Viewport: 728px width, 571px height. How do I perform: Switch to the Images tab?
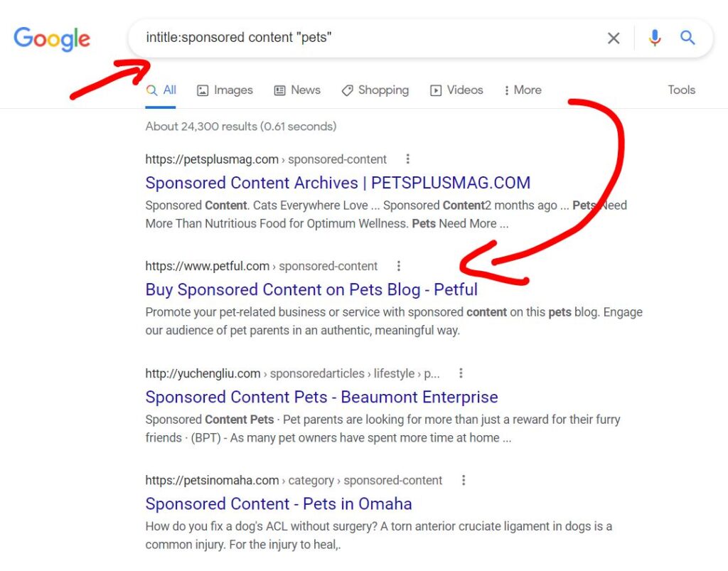(225, 90)
